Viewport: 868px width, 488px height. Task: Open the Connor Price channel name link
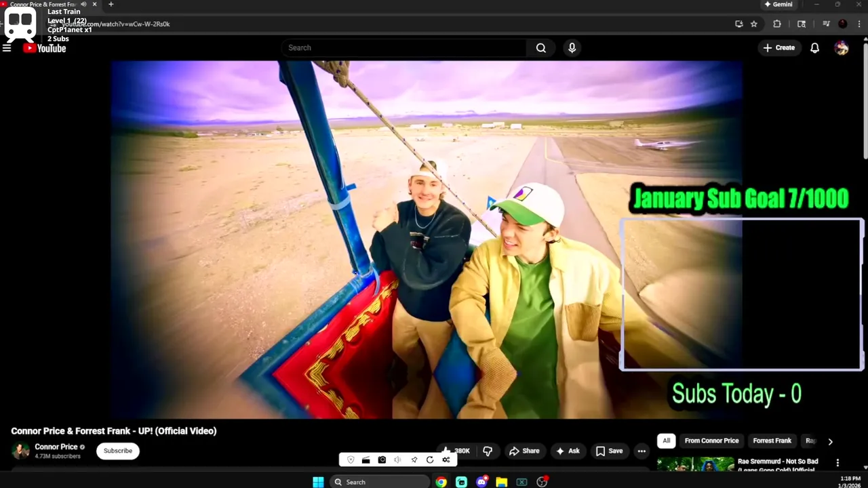coord(56,447)
